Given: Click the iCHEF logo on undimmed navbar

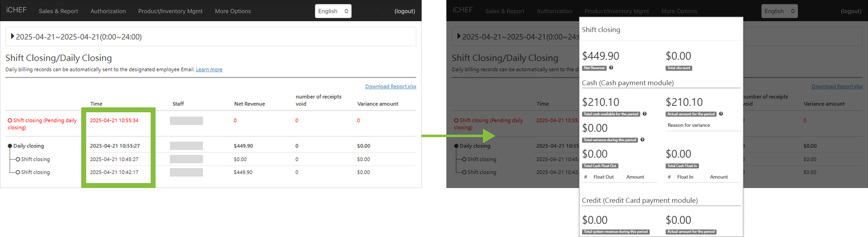Looking at the screenshot, I should tap(16, 10).
